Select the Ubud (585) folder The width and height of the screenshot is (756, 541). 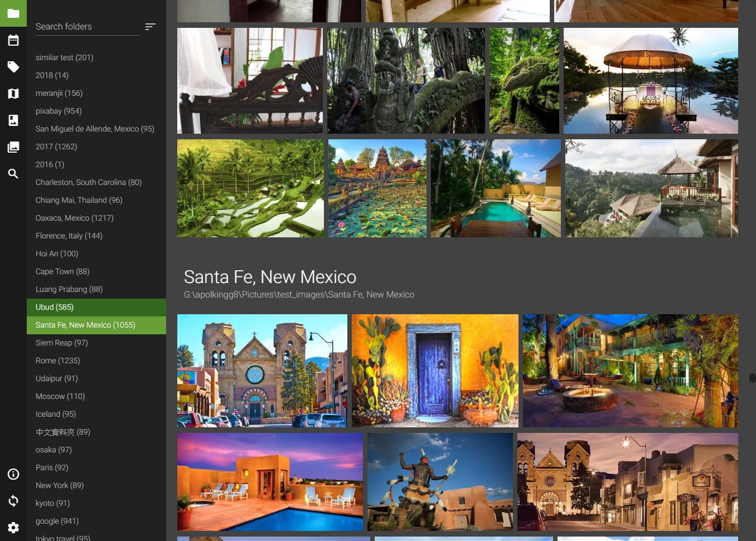tap(55, 307)
